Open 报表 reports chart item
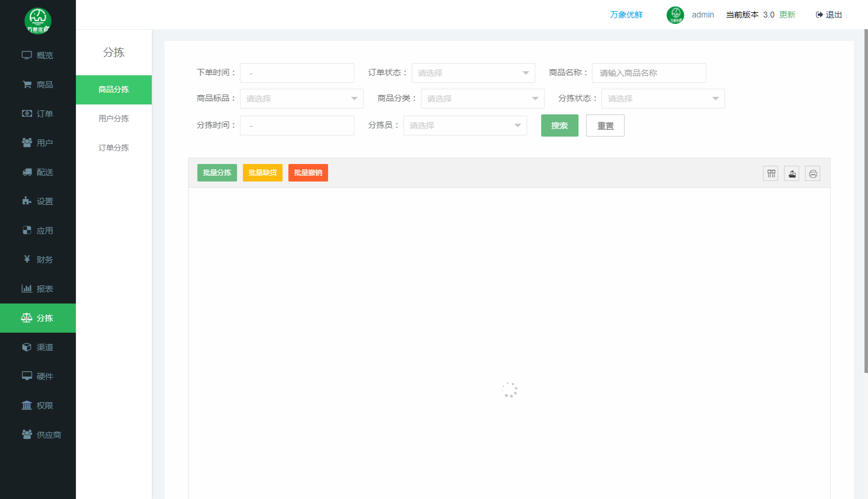 (x=38, y=289)
